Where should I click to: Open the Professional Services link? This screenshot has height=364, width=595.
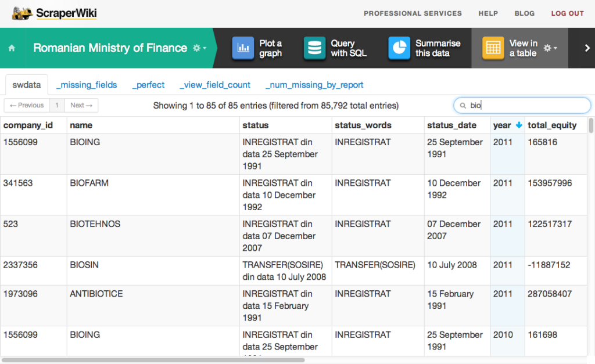(413, 13)
